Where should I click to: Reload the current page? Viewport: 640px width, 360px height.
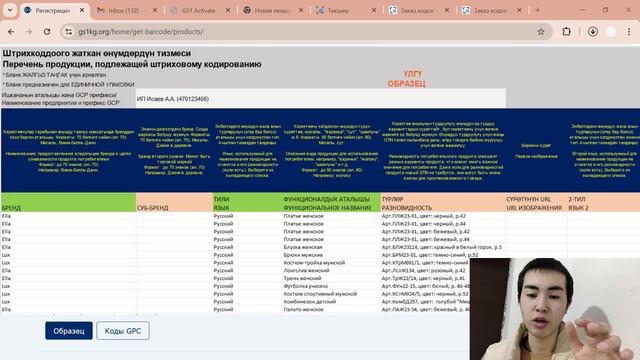(47, 31)
